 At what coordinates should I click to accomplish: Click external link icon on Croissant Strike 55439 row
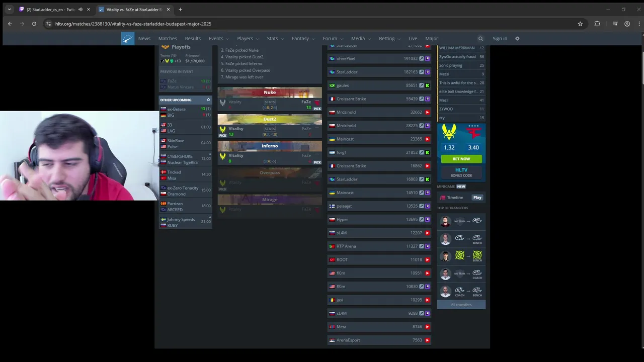[422, 99]
